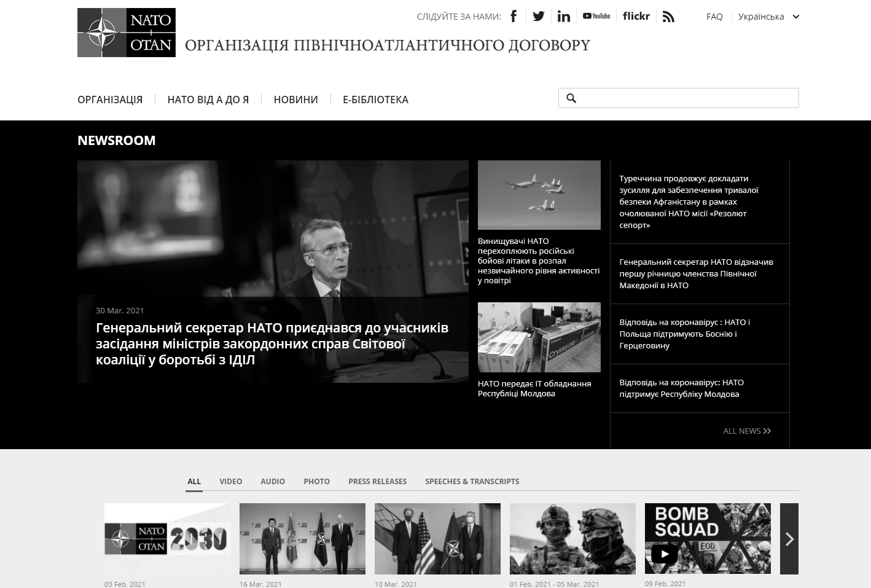Select the PRESS RELEASES tab
This screenshot has width=871, height=588.
click(x=378, y=482)
